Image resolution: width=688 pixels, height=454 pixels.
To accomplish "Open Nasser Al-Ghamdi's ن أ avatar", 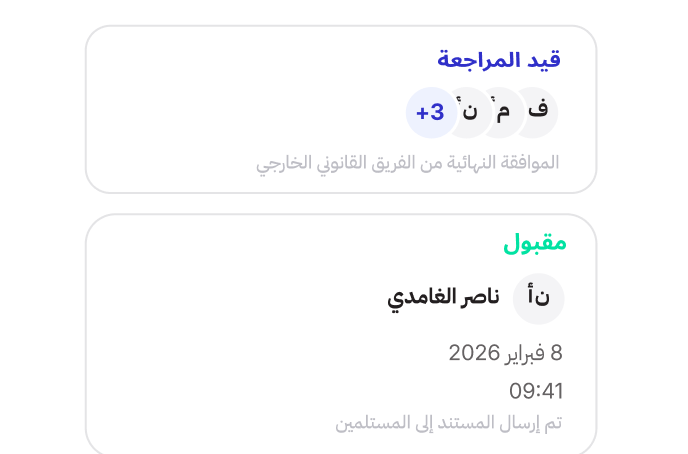I will 539,299.
